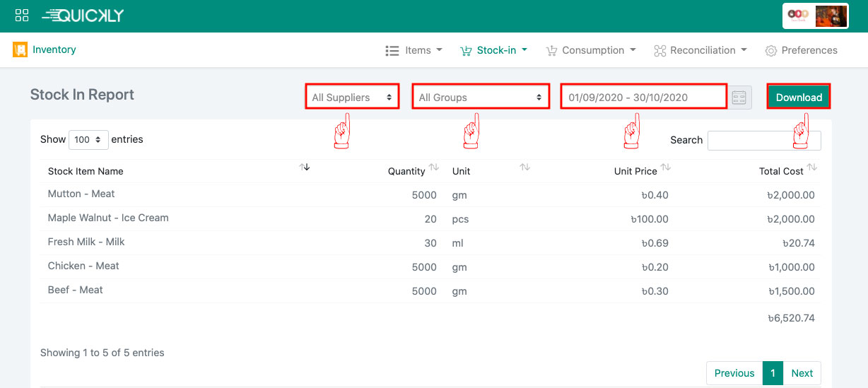Sort by Unit Price column arrows
The height and width of the screenshot is (388, 868).
pos(665,168)
